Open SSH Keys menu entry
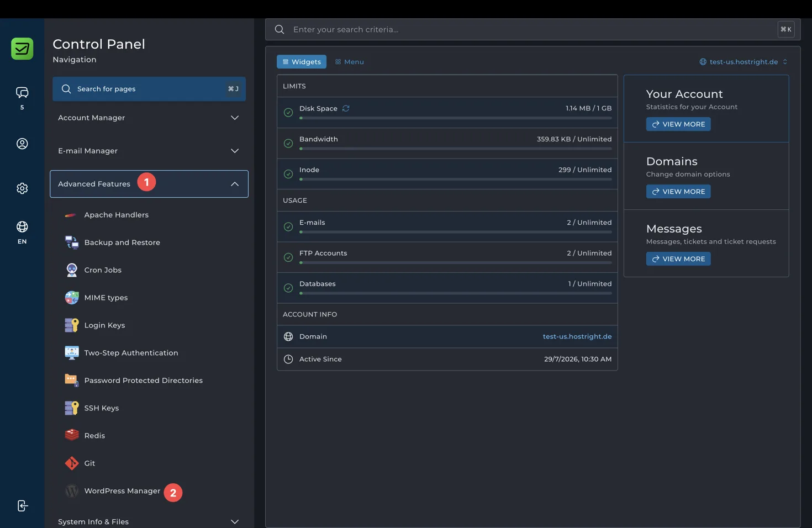Viewport: 812px width, 528px height. coord(102,408)
